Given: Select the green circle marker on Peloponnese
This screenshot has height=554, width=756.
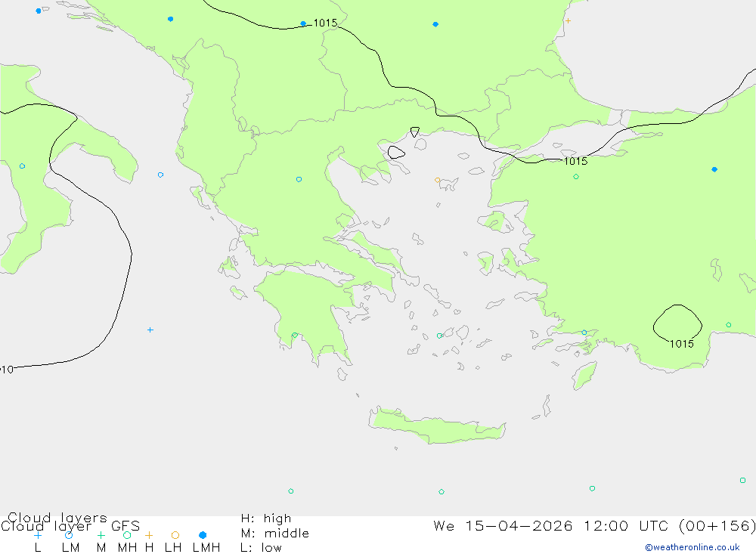Looking at the screenshot, I should (x=295, y=335).
